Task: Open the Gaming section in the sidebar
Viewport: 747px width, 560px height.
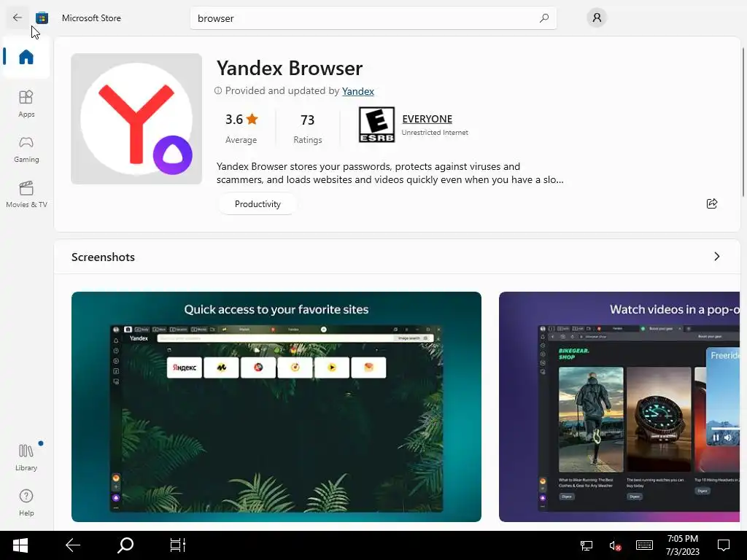Action: coord(26,149)
